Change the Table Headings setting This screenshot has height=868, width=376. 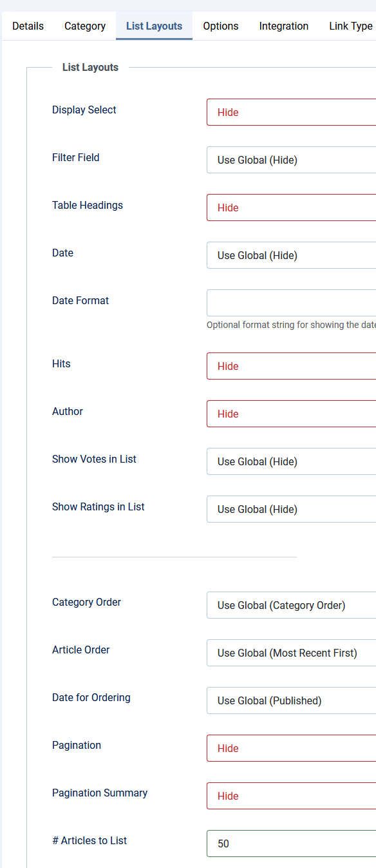[x=290, y=207]
